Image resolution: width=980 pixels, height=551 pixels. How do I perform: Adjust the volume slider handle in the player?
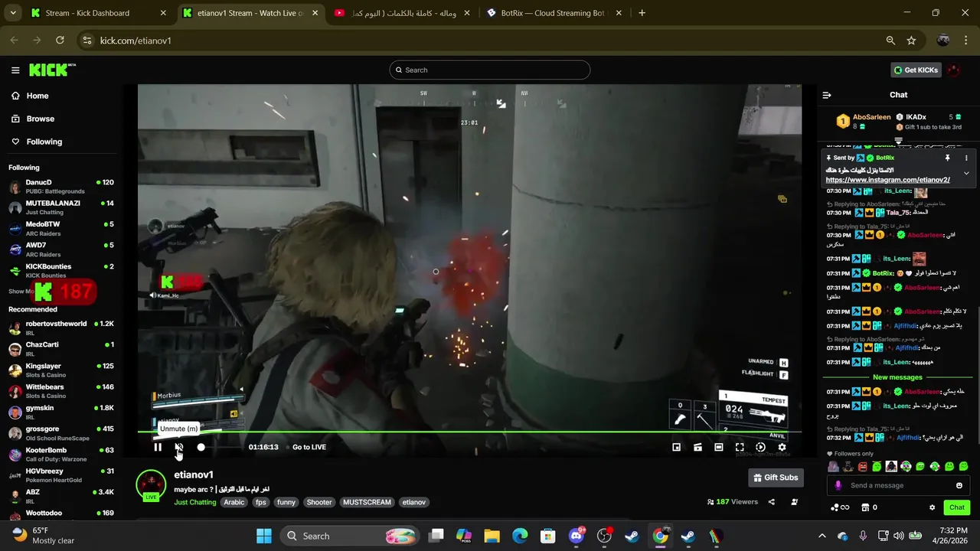tap(201, 447)
